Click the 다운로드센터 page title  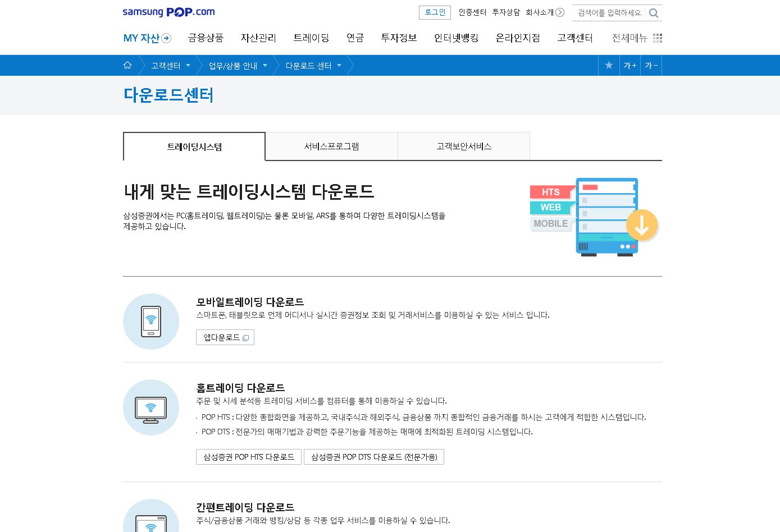168,95
